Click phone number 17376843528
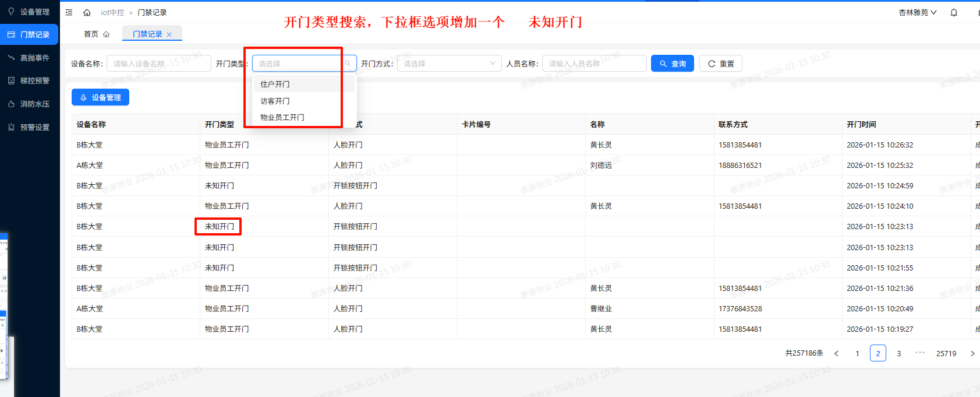The height and width of the screenshot is (397, 980). 740,308
